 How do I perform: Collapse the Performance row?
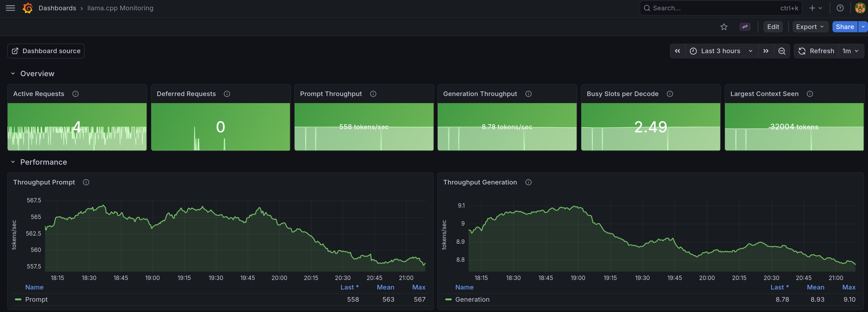point(13,162)
